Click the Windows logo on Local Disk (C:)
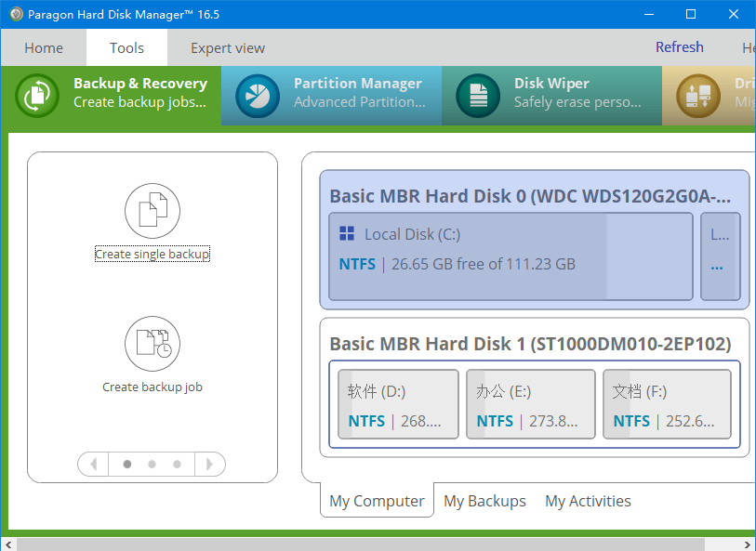756x551 pixels. click(x=347, y=233)
